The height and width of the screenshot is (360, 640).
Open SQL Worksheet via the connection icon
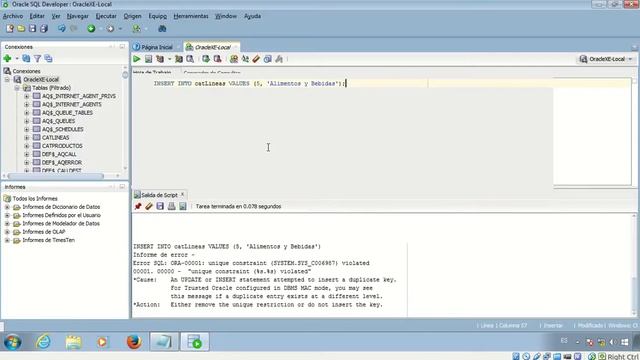[137, 29]
